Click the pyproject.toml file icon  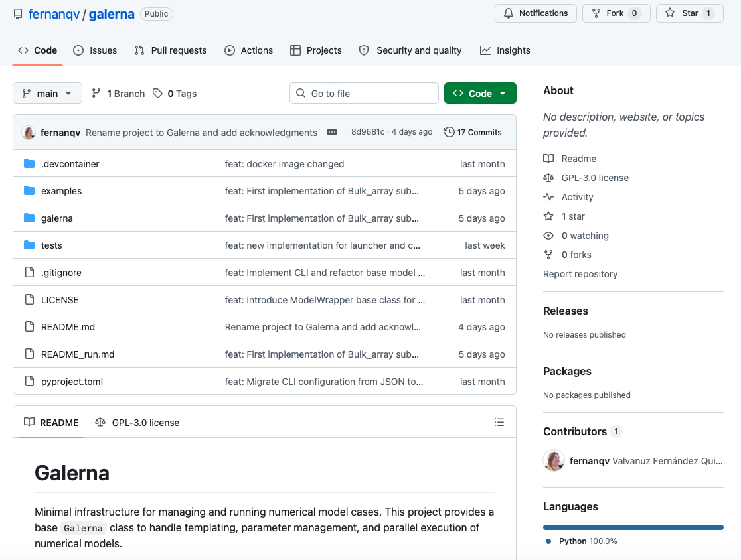click(29, 381)
